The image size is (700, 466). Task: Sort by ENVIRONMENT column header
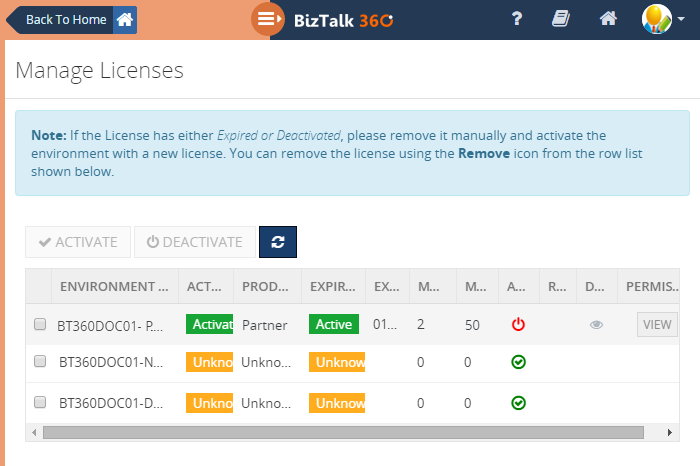[115, 287]
